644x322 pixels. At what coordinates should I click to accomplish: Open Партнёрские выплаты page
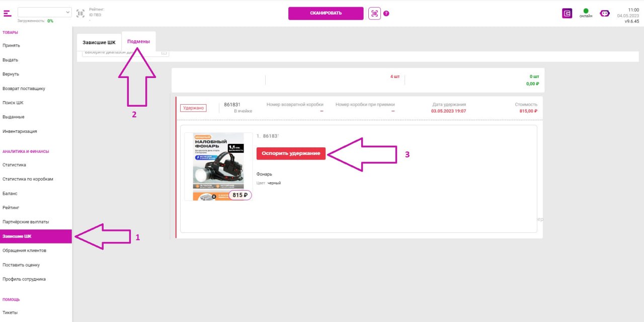(26, 222)
